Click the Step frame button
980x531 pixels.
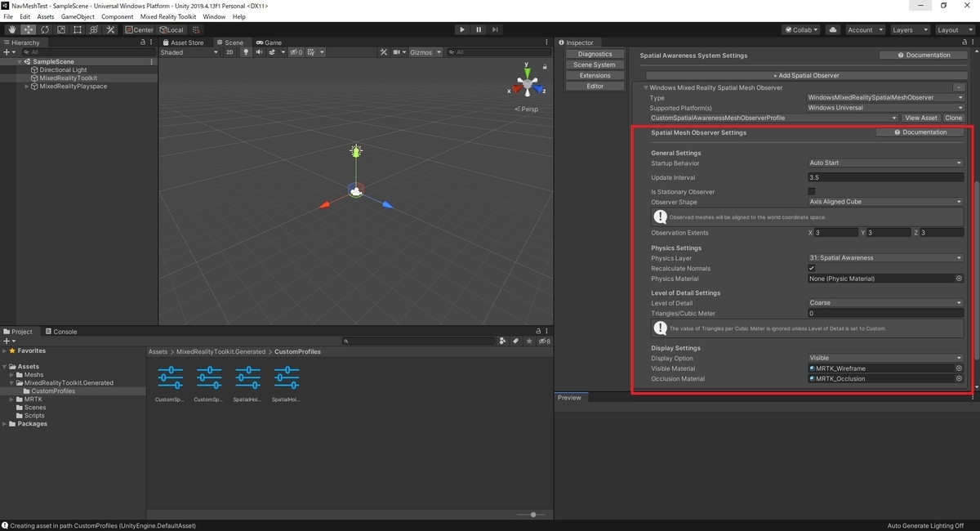pyautogui.click(x=495, y=29)
